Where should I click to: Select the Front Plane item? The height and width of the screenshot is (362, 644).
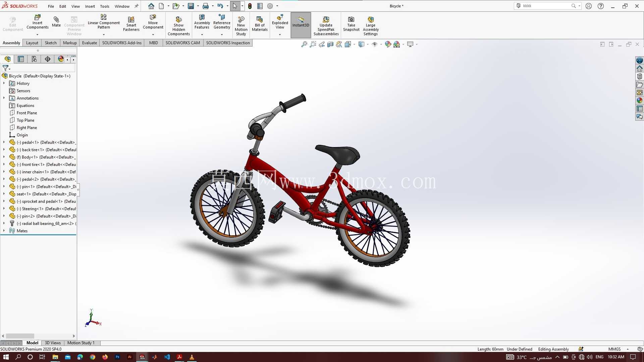pyautogui.click(x=23, y=113)
